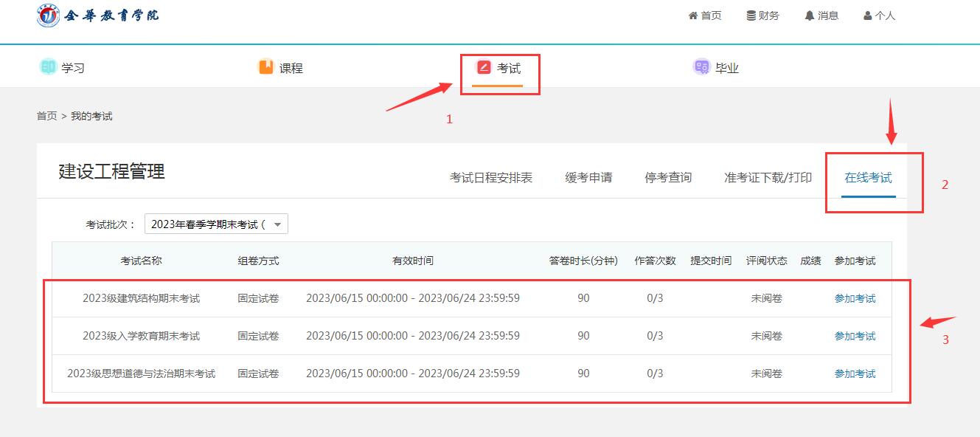Open the 考试批次 dropdown list
980x437 pixels.
216,224
